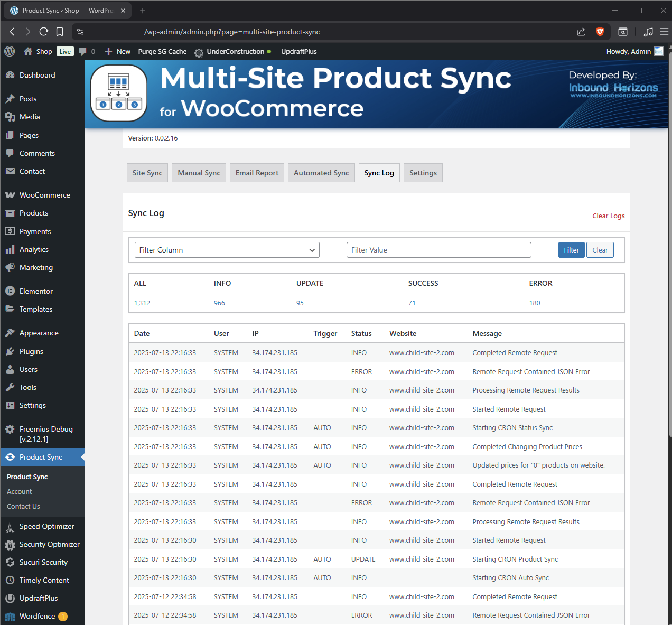The height and width of the screenshot is (625, 672).
Task: Open the UnderConstruction gear icon item
Action: coord(199,52)
